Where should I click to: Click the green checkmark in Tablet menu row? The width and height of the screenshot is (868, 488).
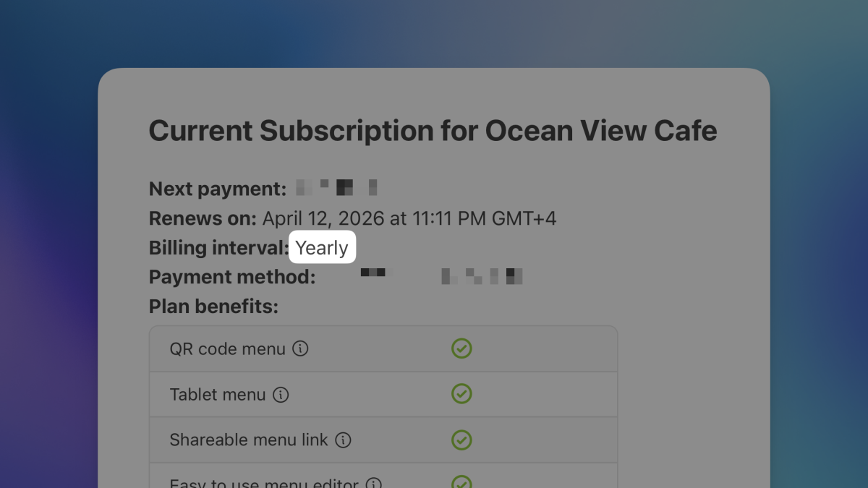461,394
